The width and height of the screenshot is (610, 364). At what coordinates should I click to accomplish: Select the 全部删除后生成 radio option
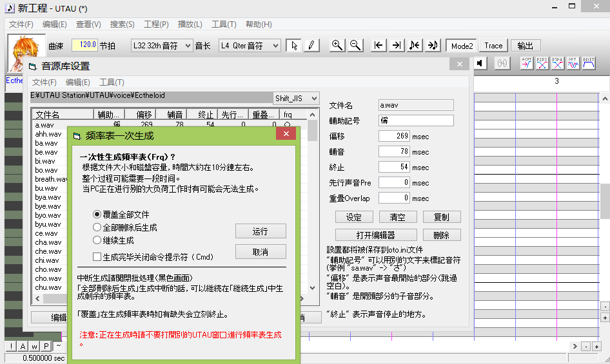tap(125, 227)
